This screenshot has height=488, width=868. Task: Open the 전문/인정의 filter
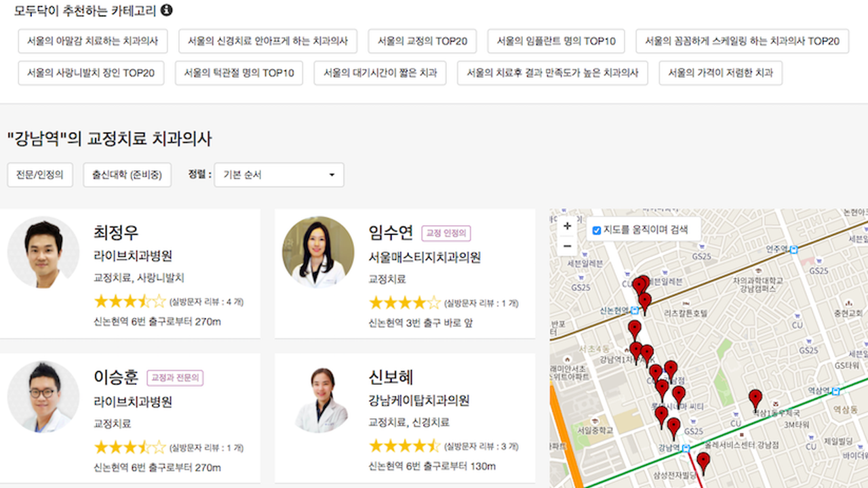tap(40, 175)
